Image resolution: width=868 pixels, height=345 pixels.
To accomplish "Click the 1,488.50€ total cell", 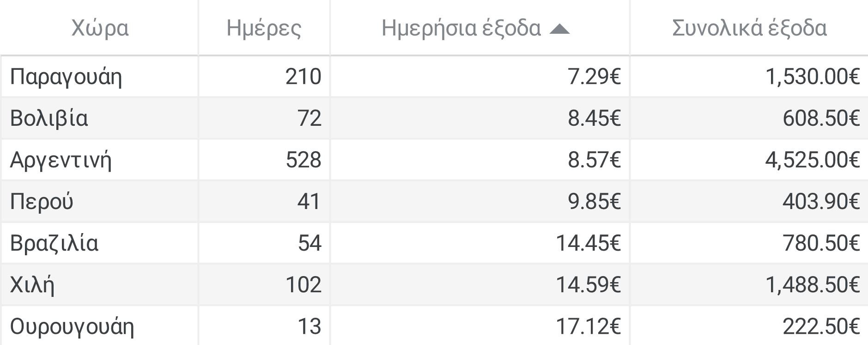I will pos(812,285).
